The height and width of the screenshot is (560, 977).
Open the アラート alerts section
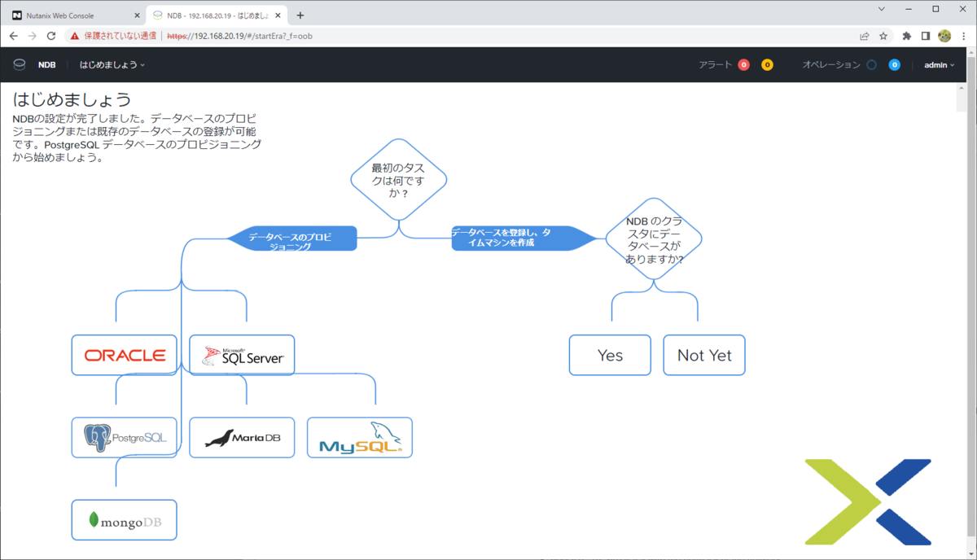tap(715, 65)
